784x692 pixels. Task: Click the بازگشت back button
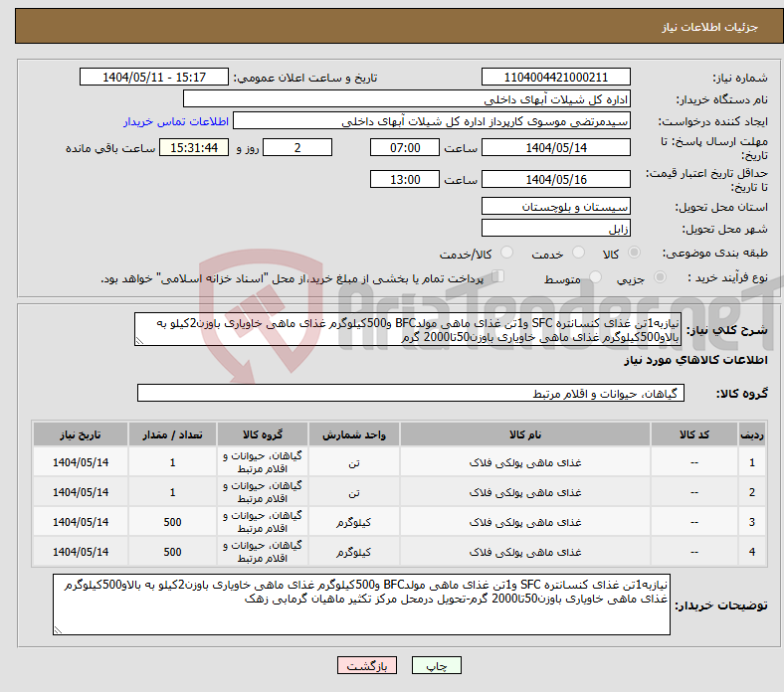click(x=367, y=665)
